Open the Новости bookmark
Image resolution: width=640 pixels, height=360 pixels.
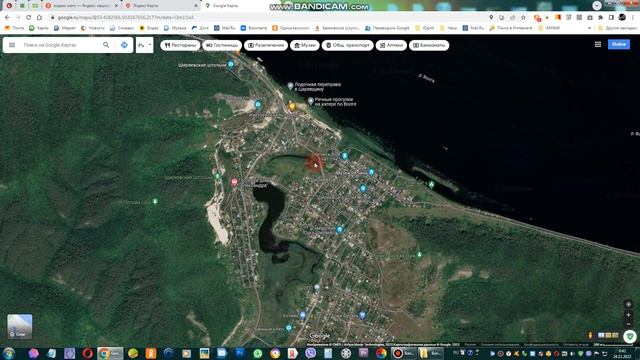[x=93, y=28]
